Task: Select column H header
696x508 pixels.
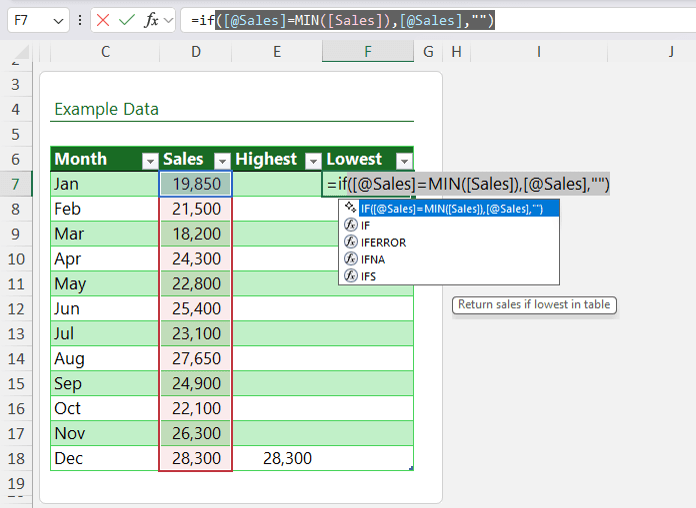Action: tap(456, 52)
